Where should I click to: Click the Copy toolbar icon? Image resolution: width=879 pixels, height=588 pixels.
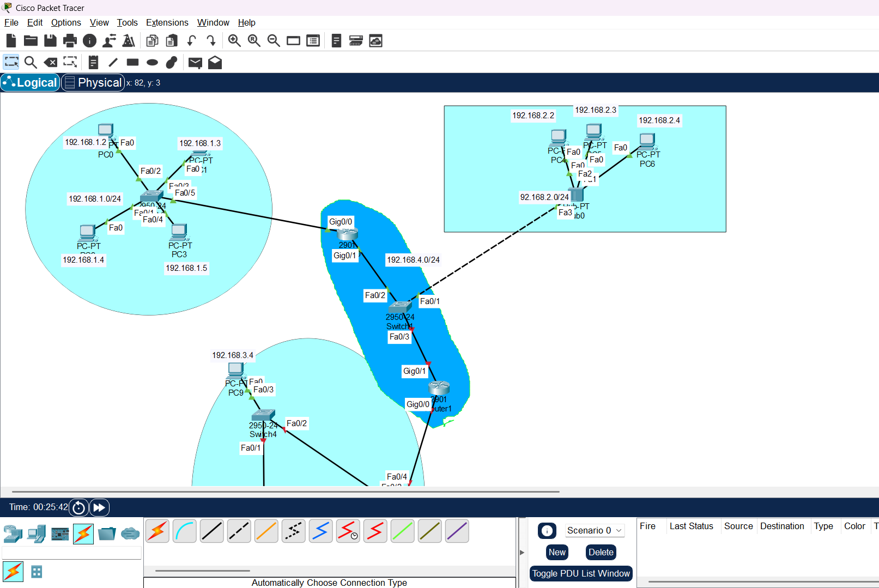(x=153, y=41)
